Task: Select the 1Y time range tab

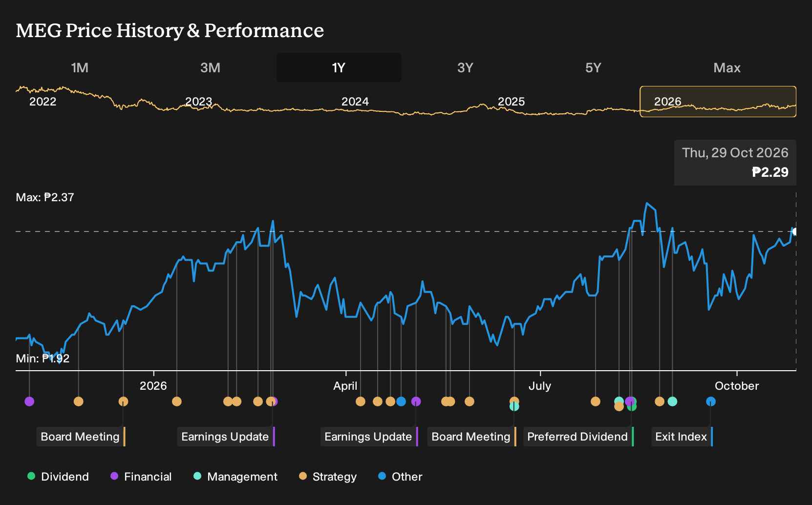Action: point(339,67)
